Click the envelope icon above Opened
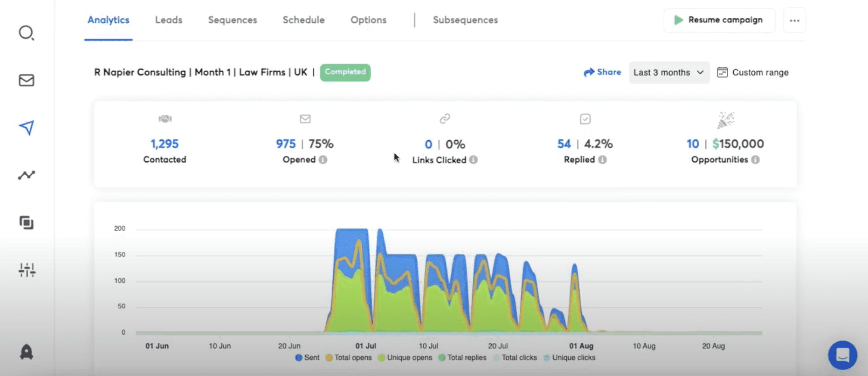 point(305,119)
